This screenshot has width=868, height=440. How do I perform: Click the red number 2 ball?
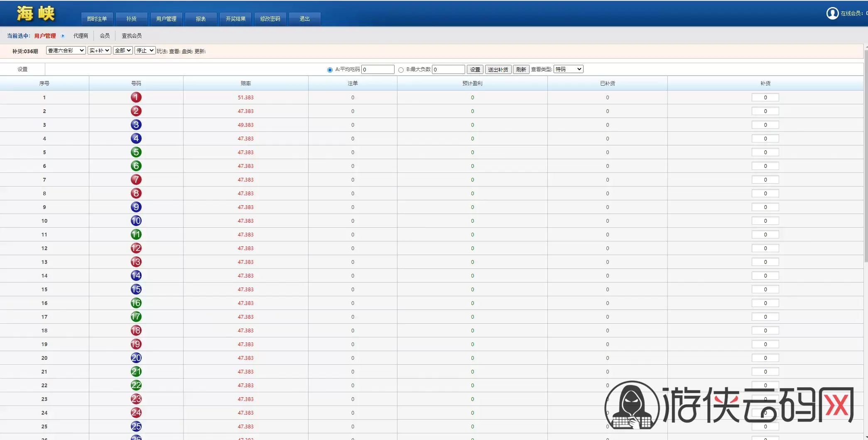point(136,111)
